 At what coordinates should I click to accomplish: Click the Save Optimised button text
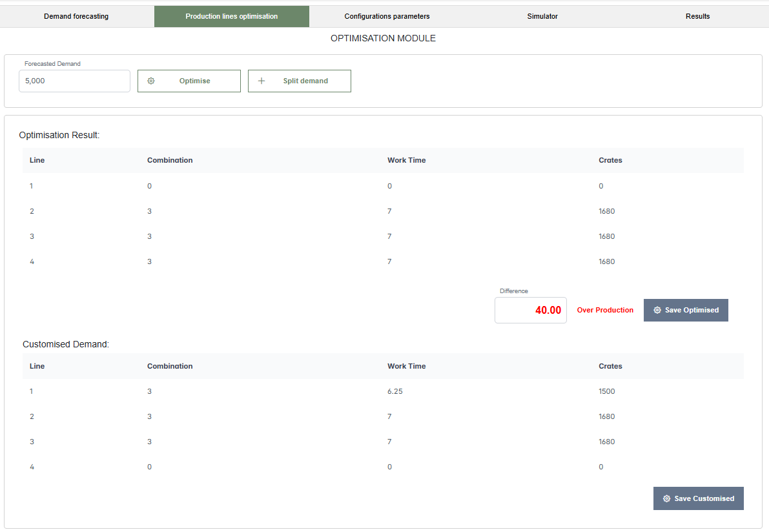pos(692,311)
